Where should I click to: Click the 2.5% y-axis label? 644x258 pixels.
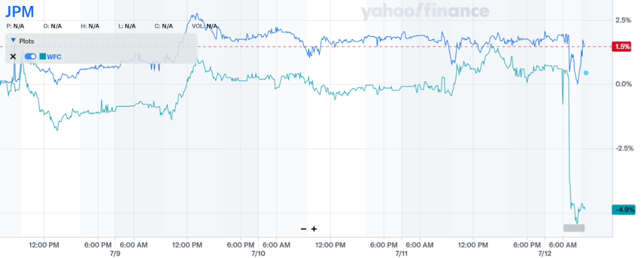tap(623, 20)
